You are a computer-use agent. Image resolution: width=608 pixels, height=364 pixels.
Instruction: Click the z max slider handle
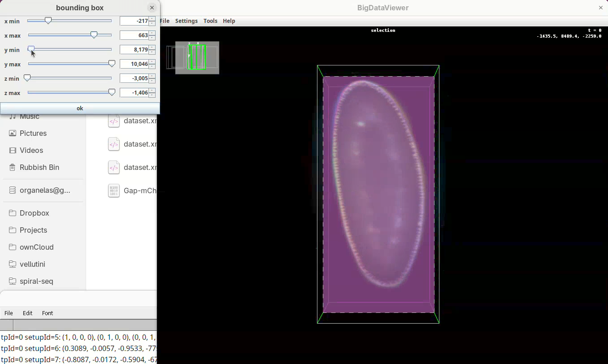(112, 92)
